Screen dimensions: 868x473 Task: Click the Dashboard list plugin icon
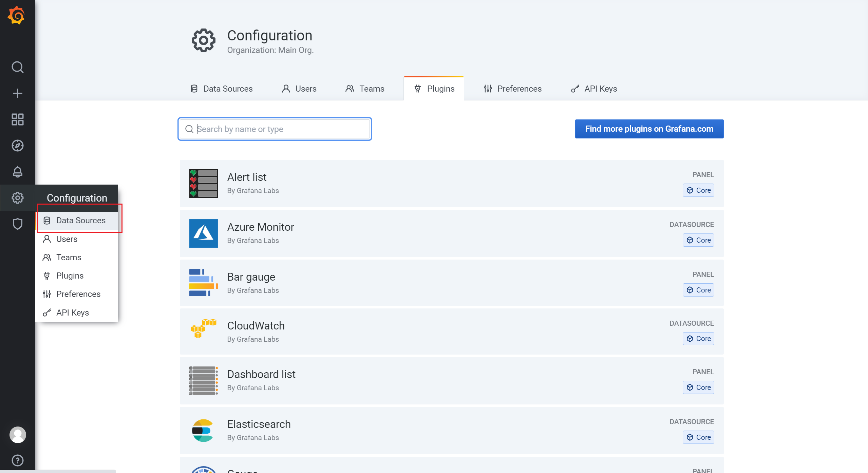[x=204, y=381]
